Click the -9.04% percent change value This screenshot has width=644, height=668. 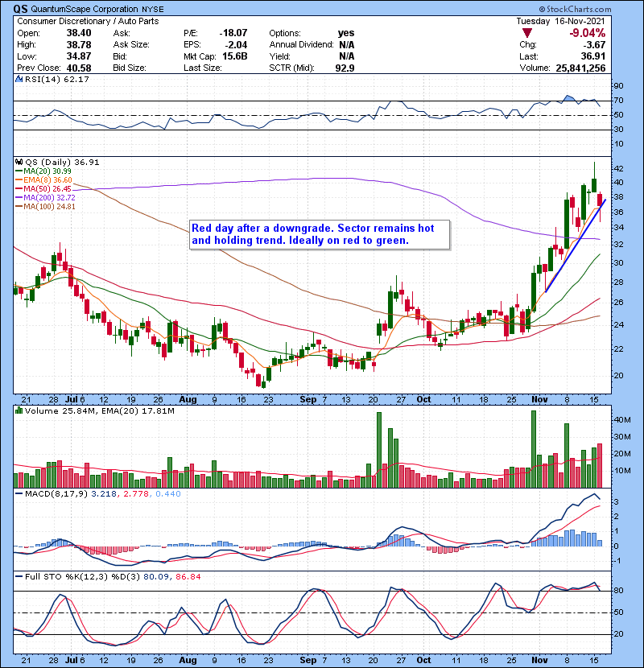point(588,33)
